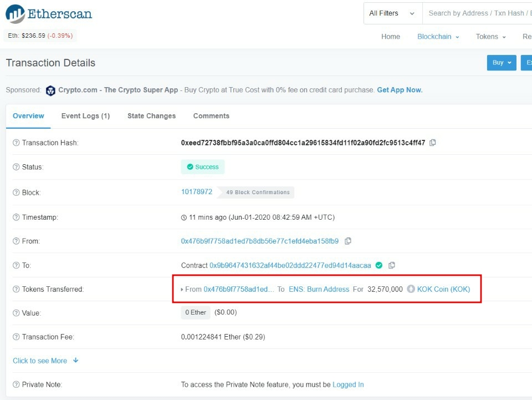
Task: Click the Transaction Details heading
Action: (50, 63)
